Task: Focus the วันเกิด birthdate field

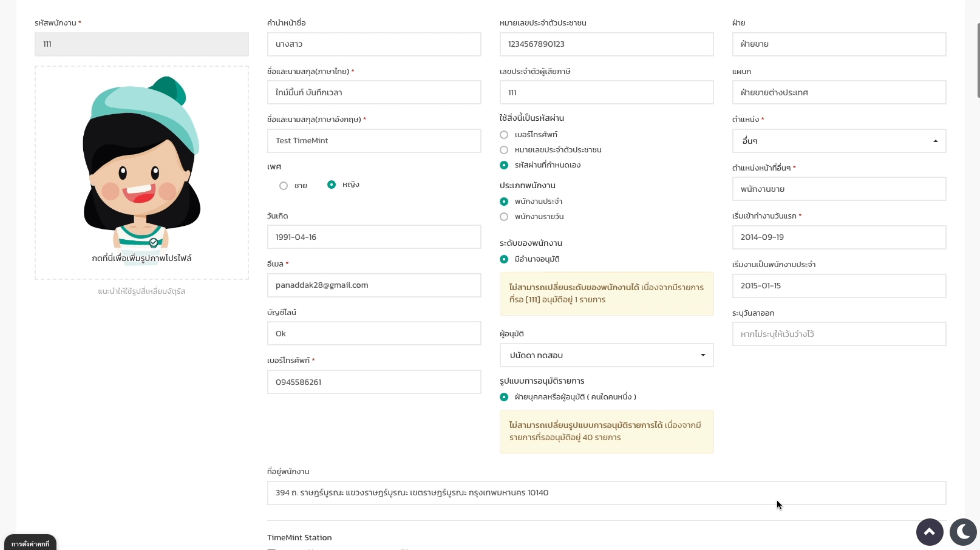Action: [373, 237]
